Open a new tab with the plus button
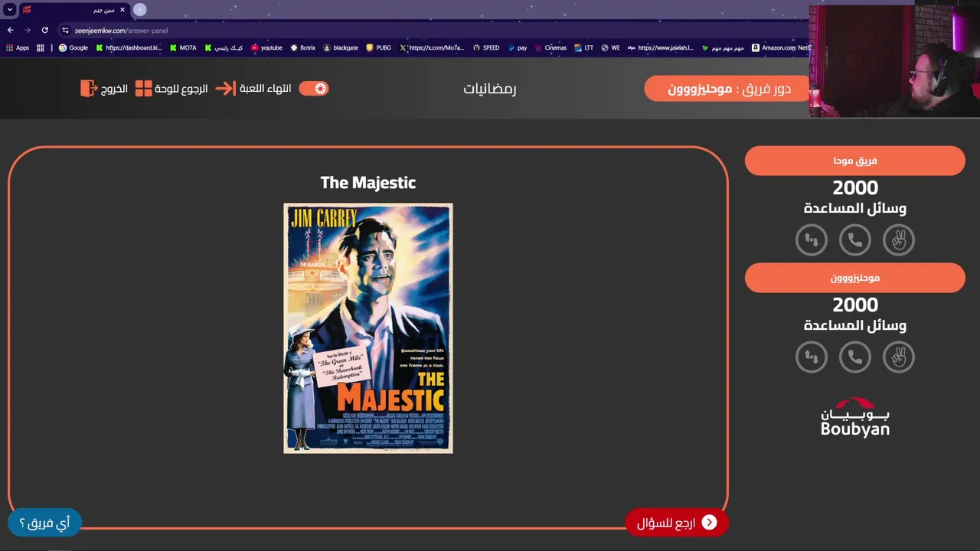The height and width of the screenshot is (551, 980). [x=140, y=10]
